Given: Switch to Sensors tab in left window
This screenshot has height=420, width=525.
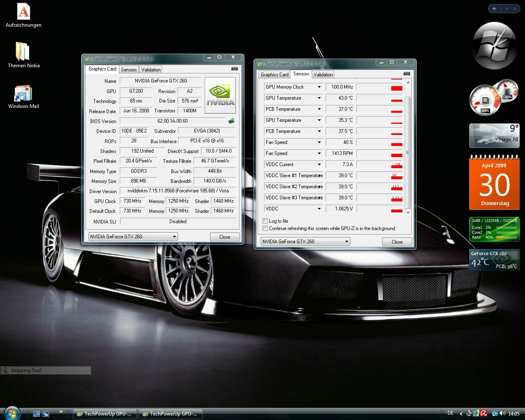Looking at the screenshot, I should click(129, 70).
